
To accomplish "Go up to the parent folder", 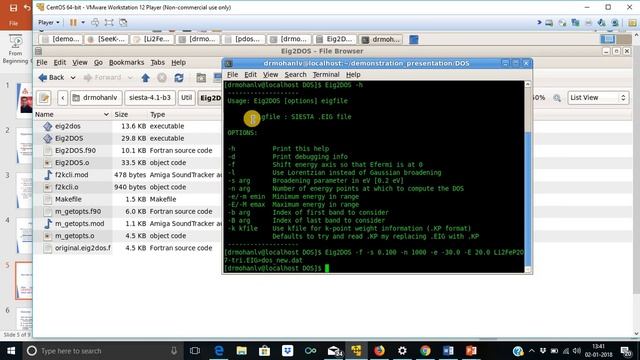I will point(145,78).
